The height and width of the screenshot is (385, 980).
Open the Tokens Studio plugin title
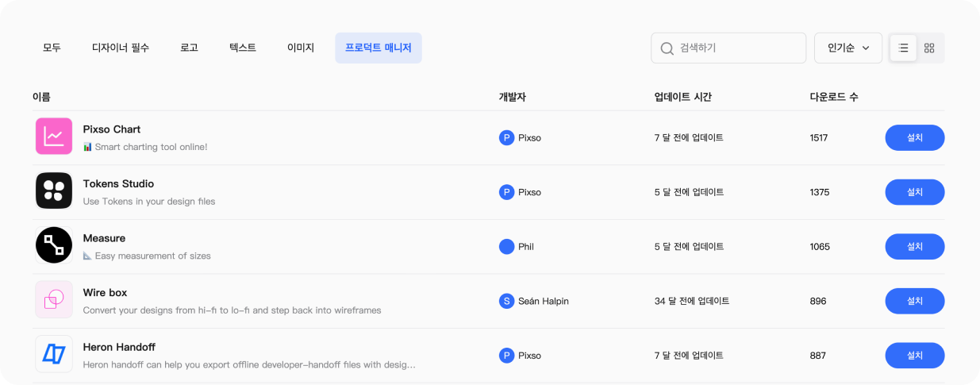(x=118, y=183)
